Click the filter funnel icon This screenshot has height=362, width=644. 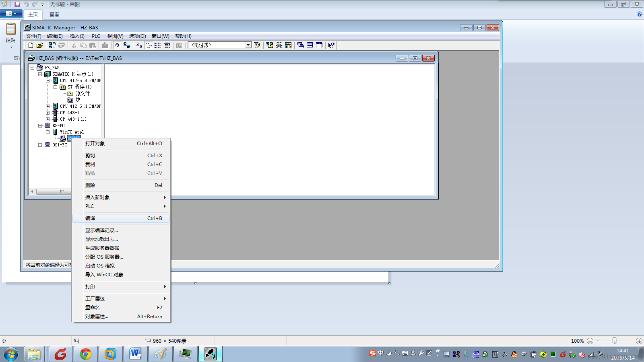coord(257,45)
